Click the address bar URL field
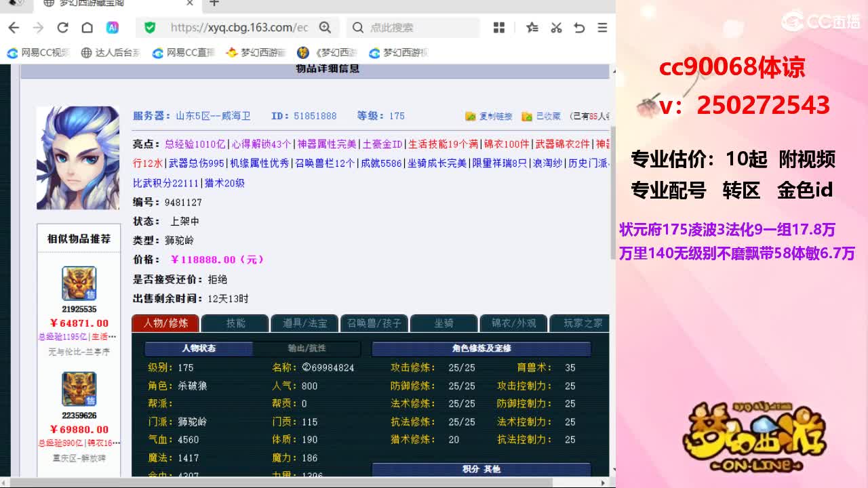 (x=239, y=28)
